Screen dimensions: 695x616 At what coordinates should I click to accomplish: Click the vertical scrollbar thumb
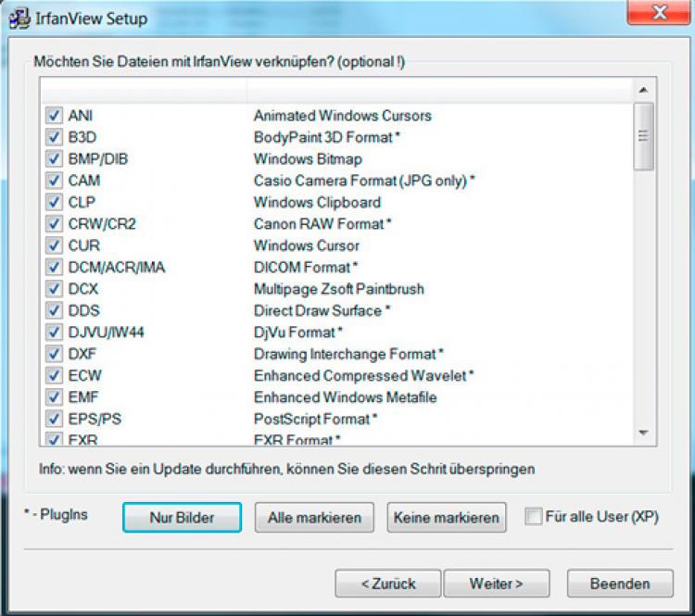pos(643,136)
